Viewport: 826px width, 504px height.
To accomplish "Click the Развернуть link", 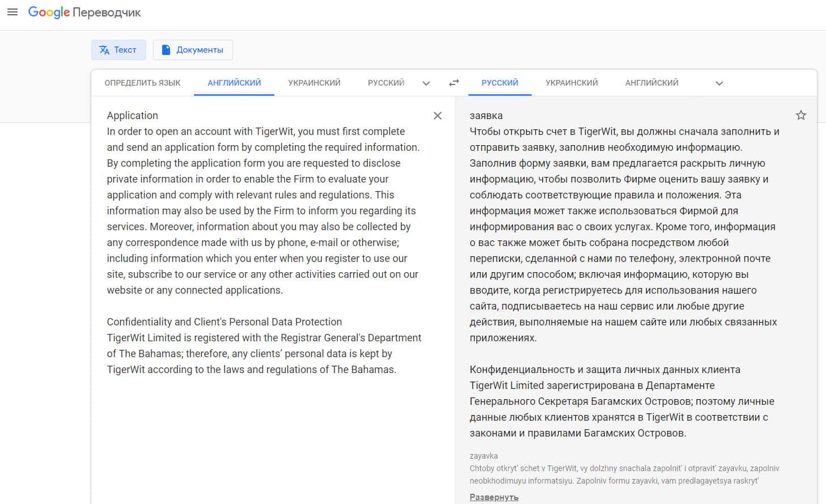I will click(494, 497).
